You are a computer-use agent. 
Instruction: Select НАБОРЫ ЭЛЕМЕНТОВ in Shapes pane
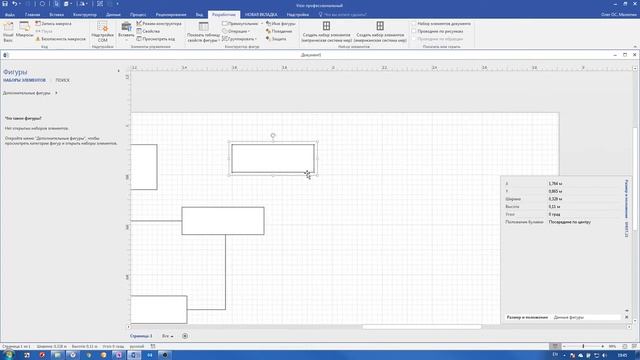24,80
